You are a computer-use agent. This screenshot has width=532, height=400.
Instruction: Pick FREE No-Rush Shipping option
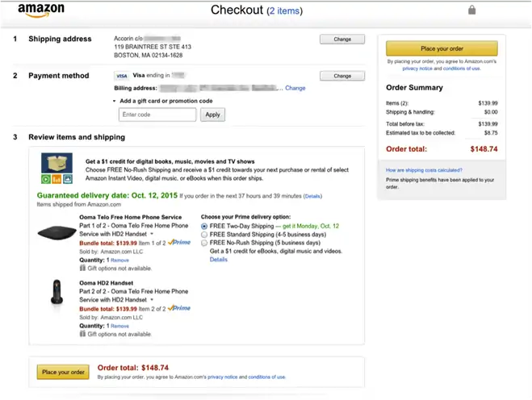click(x=204, y=243)
